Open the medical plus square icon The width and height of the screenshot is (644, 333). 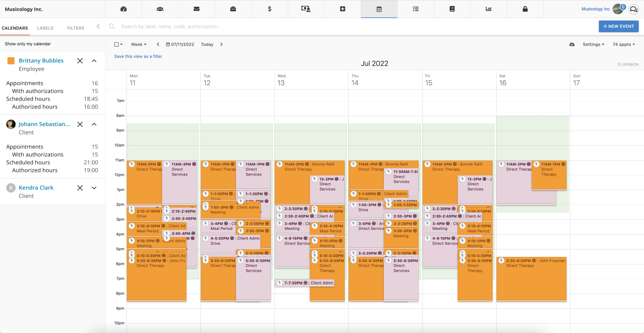click(343, 9)
